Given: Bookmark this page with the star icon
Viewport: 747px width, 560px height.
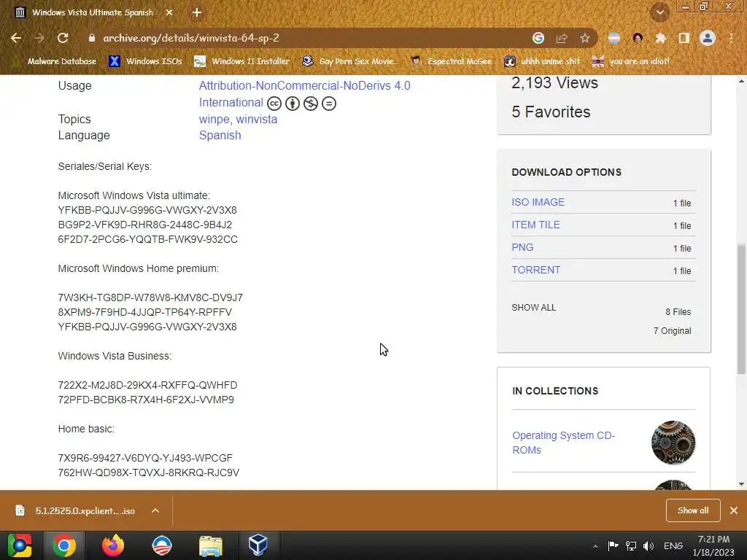Looking at the screenshot, I should point(585,38).
